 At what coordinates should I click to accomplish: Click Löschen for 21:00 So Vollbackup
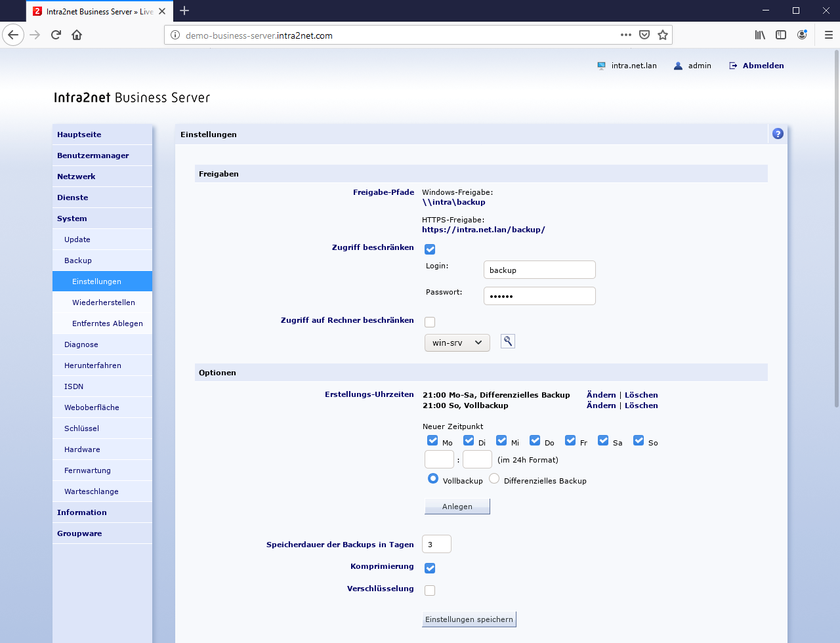[x=641, y=405]
